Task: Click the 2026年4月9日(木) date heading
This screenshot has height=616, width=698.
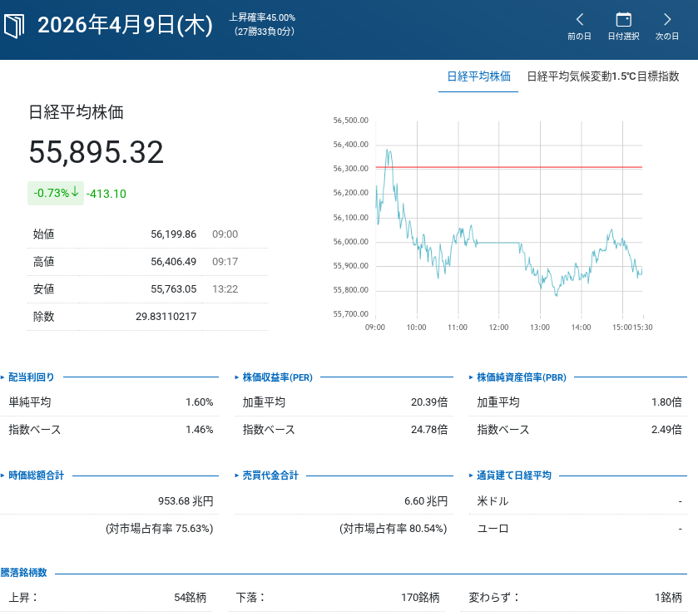Action: coord(126,26)
